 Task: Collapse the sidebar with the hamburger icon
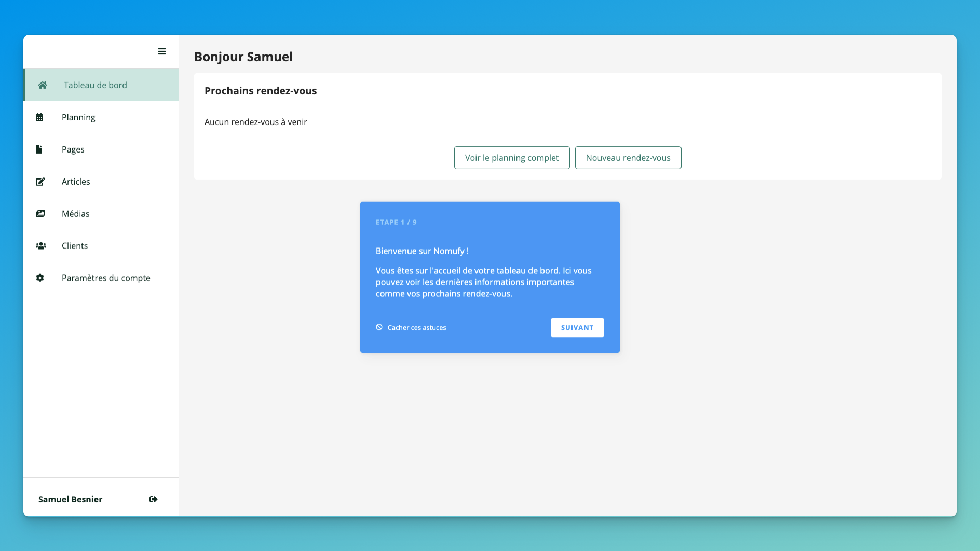click(x=162, y=51)
